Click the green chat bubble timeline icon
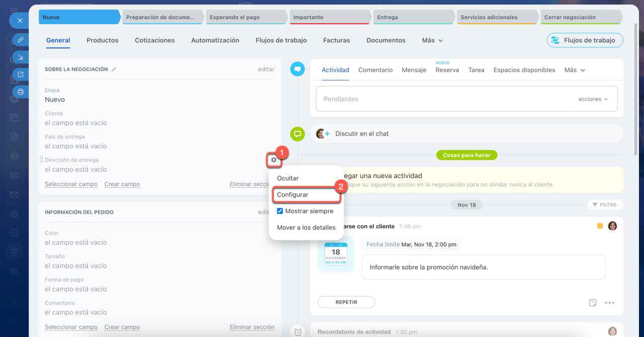This screenshot has height=337, width=644. (297, 134)
